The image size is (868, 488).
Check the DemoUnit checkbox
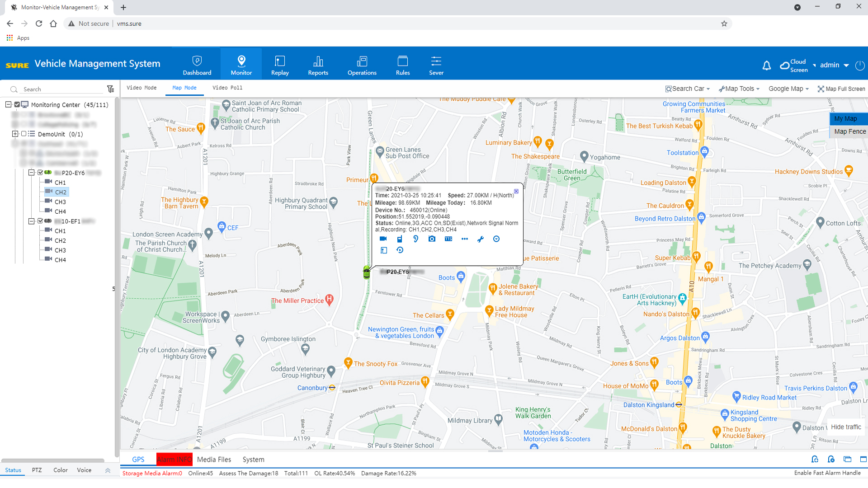(x=24, y=134)
